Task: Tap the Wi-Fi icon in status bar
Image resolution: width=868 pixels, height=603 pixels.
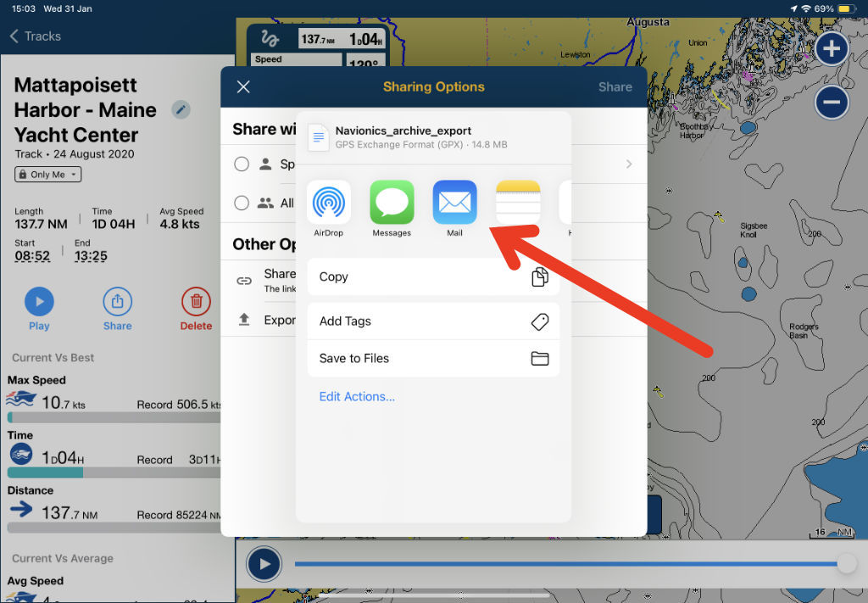Action: point(806,8)
